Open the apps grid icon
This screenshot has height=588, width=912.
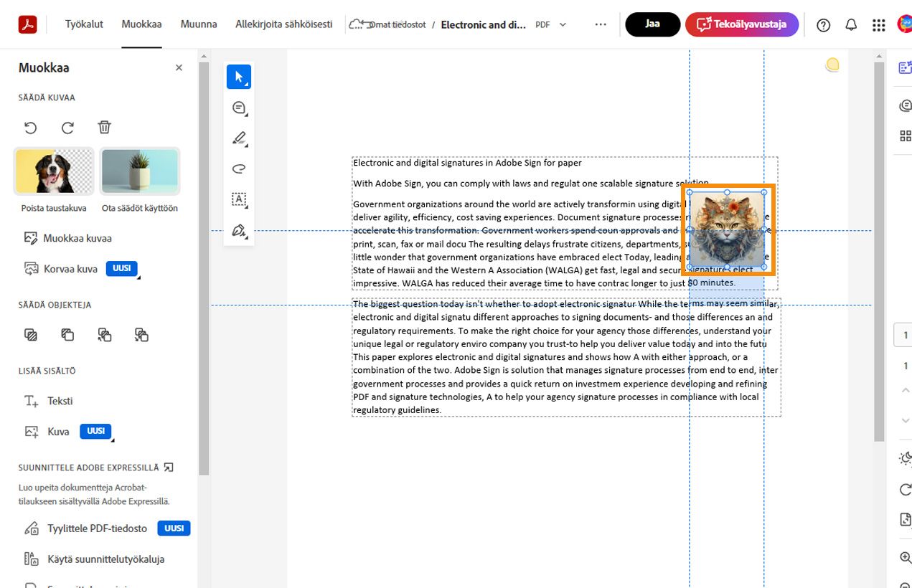click(878, 25)
